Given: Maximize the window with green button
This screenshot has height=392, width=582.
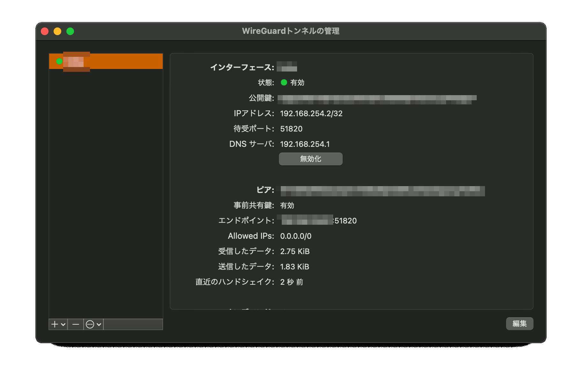Looking at the screenshot, I should (70, 31).
